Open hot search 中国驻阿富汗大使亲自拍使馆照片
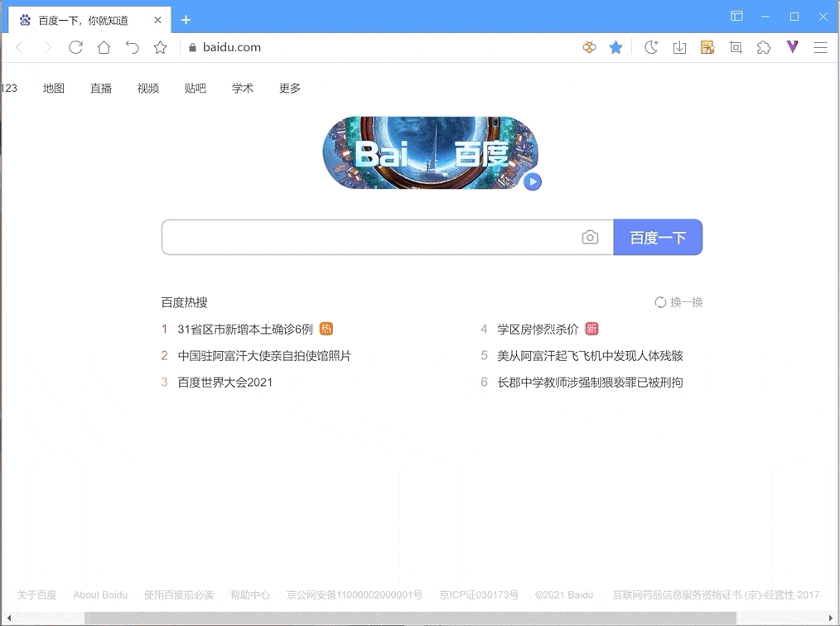This screenshot has width=840, height=626. click(x=264, y=355)
